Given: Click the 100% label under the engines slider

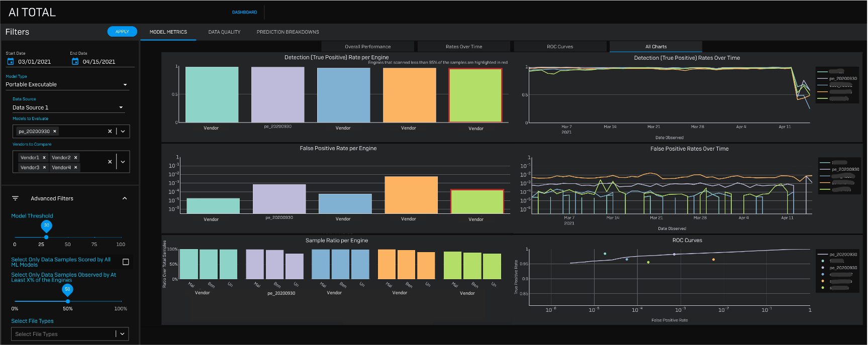Looking at the screenshot, I should pos(121,309).
